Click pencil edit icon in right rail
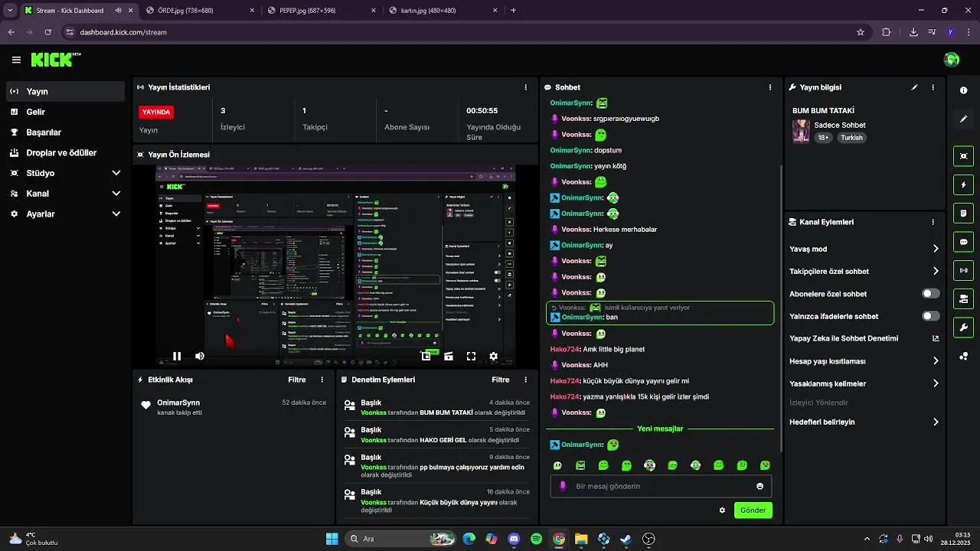980x551 pixels. tap(963, 119)
